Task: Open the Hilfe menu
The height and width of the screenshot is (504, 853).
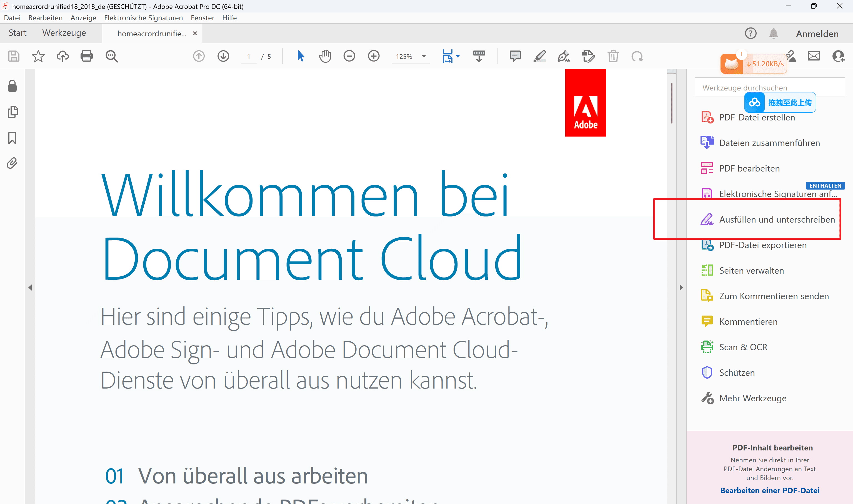Action: click(229, 18)
